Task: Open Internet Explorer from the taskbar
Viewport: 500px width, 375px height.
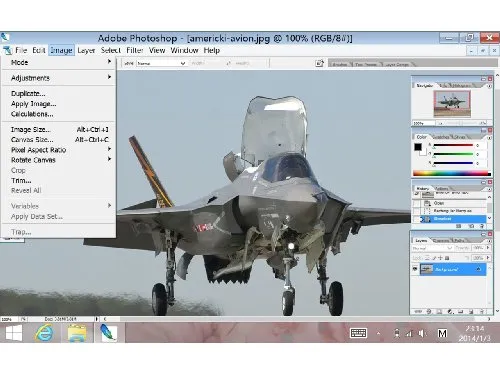Action: point(44,333)
